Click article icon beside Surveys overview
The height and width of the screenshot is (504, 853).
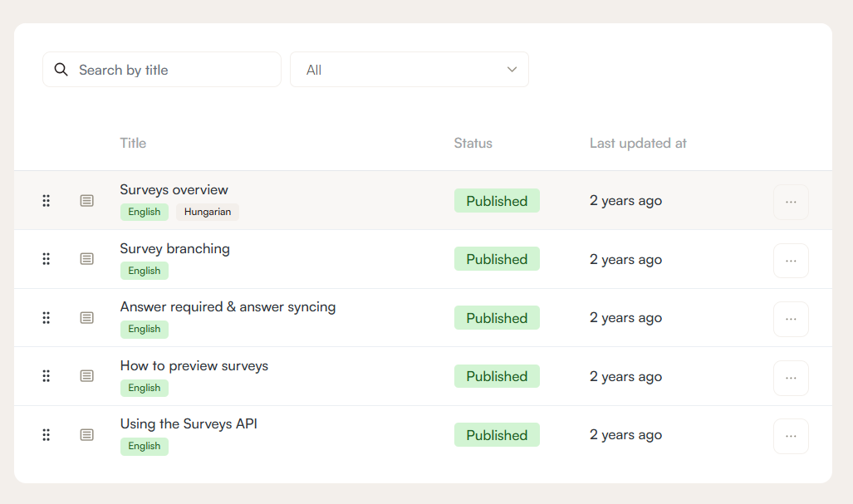pos(86,201)
